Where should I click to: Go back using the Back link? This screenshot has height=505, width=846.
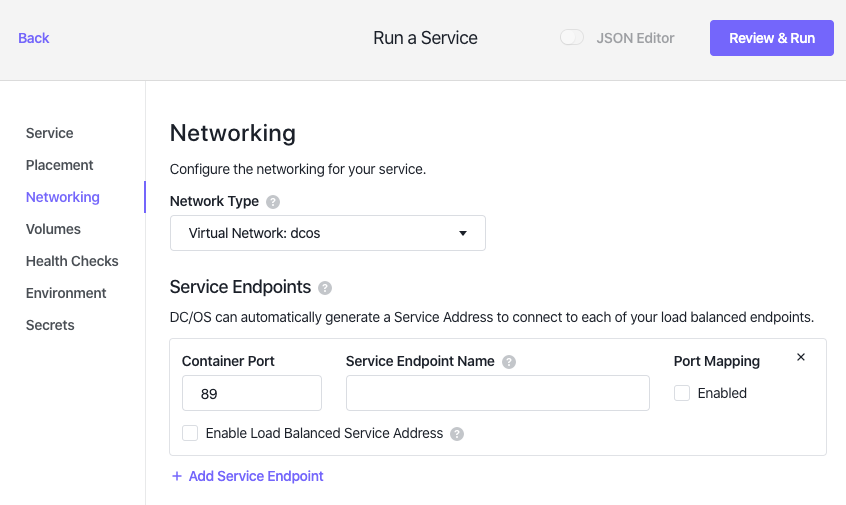(33, 38)
